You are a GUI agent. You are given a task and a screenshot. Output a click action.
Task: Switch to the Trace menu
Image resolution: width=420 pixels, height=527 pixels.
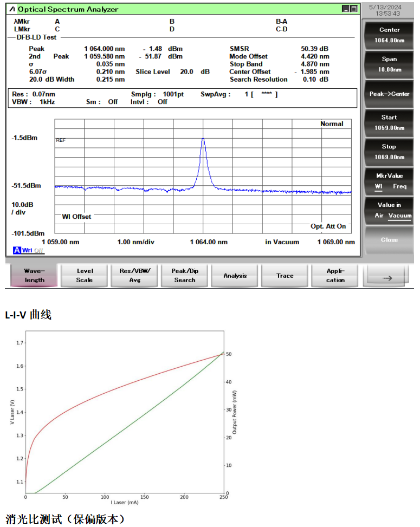285,275
